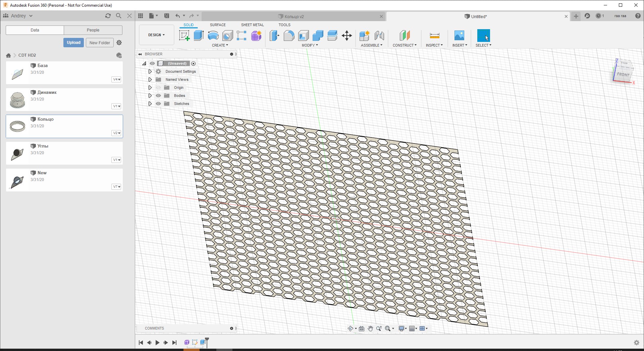Collapse the BROWSER panel
Viewport: 644px width, 351px height.
(x=140, y=54)
